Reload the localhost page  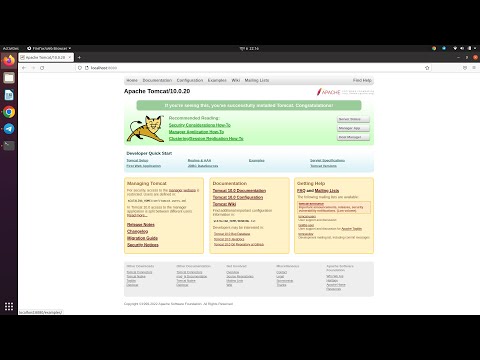coord(42,68)
